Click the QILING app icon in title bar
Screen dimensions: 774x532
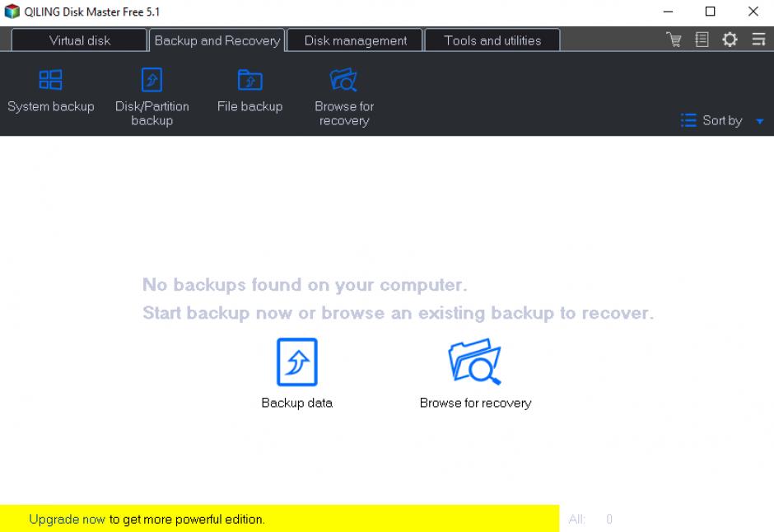click(x=12, y=12)
